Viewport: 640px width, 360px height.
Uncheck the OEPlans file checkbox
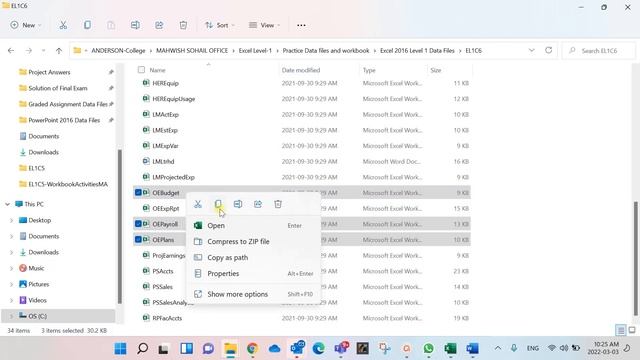[138, 240]
